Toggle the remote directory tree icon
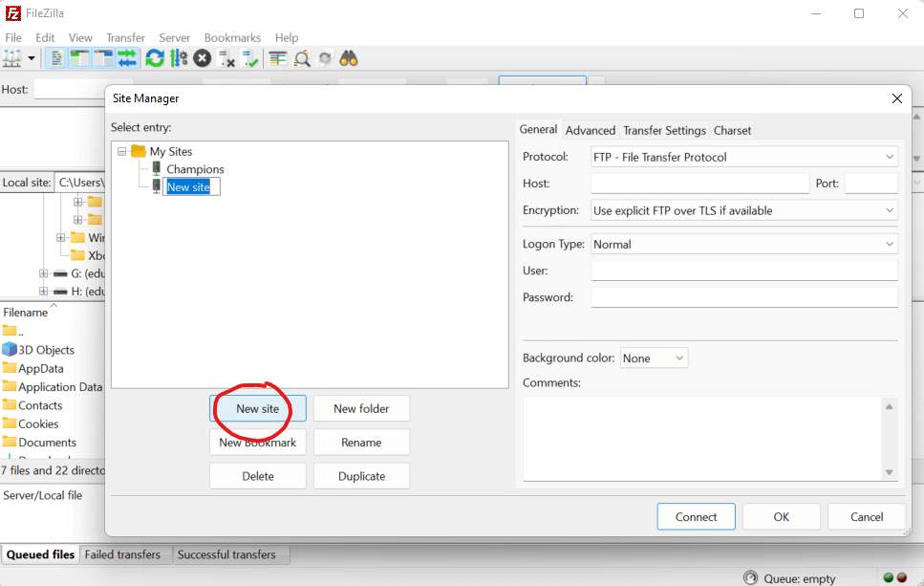 pyautogui.click(x=104, y=58)
